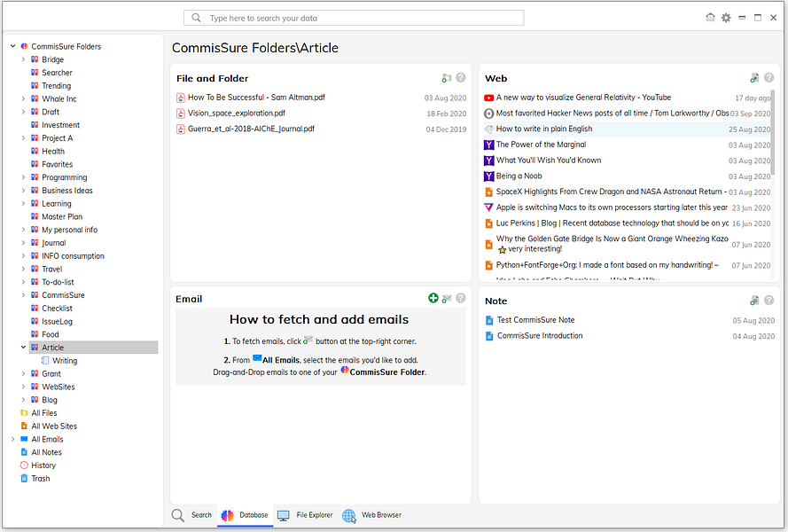Click note icon beside CommisSure Introduction
The image size is (788, 532).
click(489, 336)
